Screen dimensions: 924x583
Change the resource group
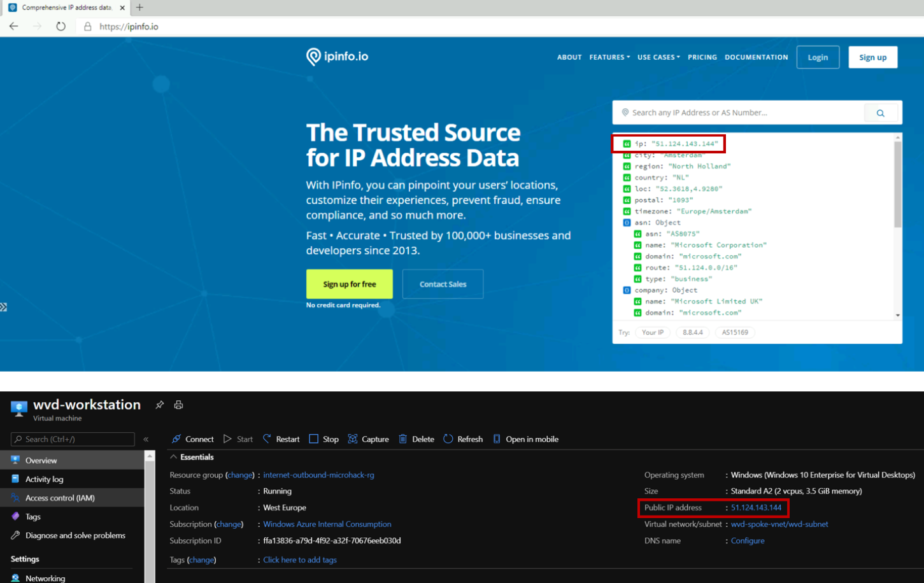click(x=239, y=475)
